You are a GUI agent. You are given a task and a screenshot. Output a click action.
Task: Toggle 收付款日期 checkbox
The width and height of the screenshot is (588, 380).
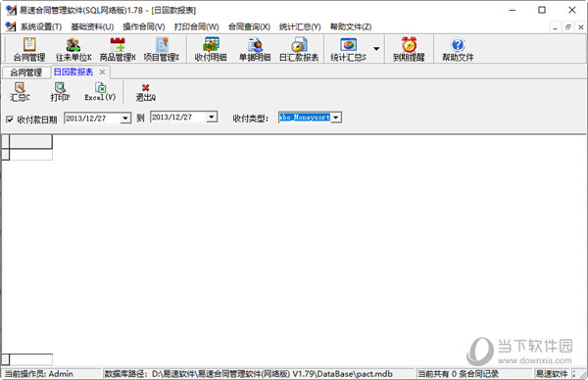point(10,119)
